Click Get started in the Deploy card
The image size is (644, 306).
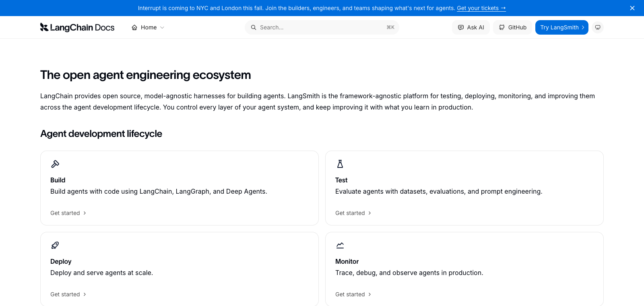[65, 294]
